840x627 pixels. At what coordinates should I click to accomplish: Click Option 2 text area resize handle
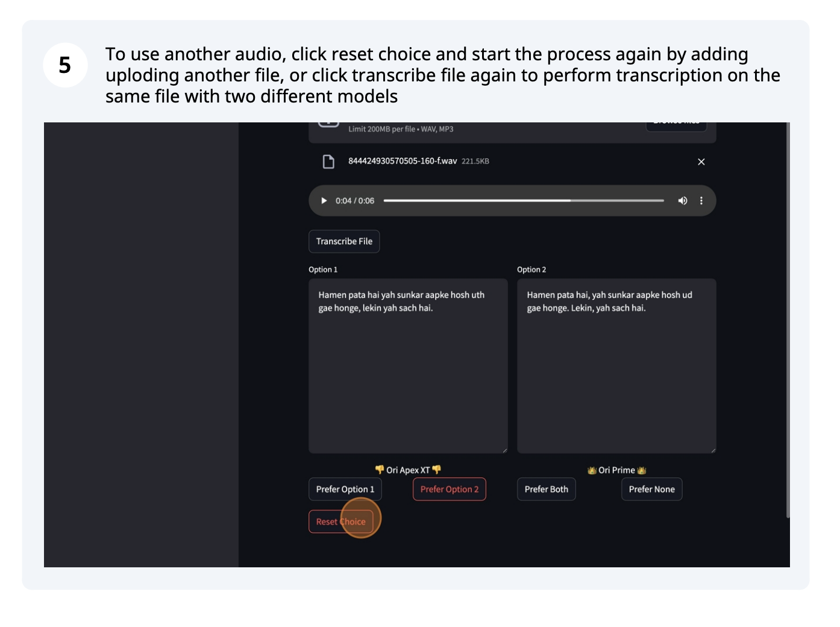(x=713, y=450)
